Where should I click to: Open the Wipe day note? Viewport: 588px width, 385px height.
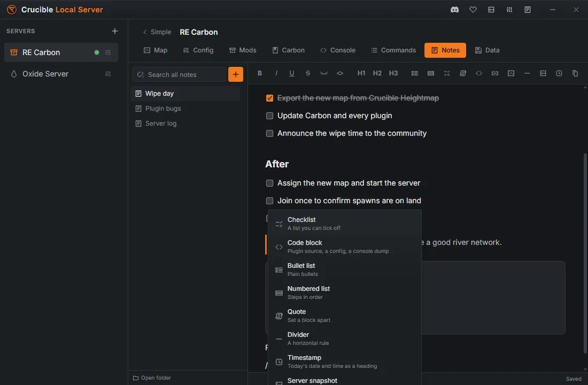pos(185,94)
